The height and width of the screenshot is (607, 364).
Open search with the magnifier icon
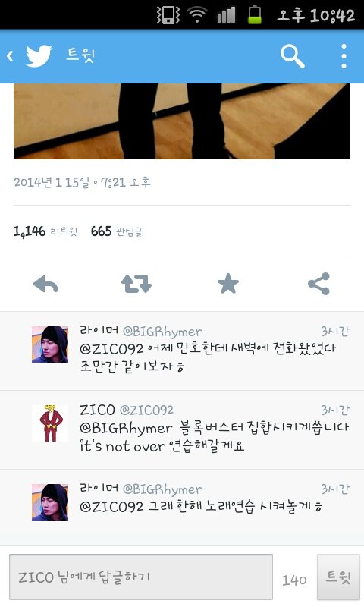pyautogui.click(x=293, y=56)
